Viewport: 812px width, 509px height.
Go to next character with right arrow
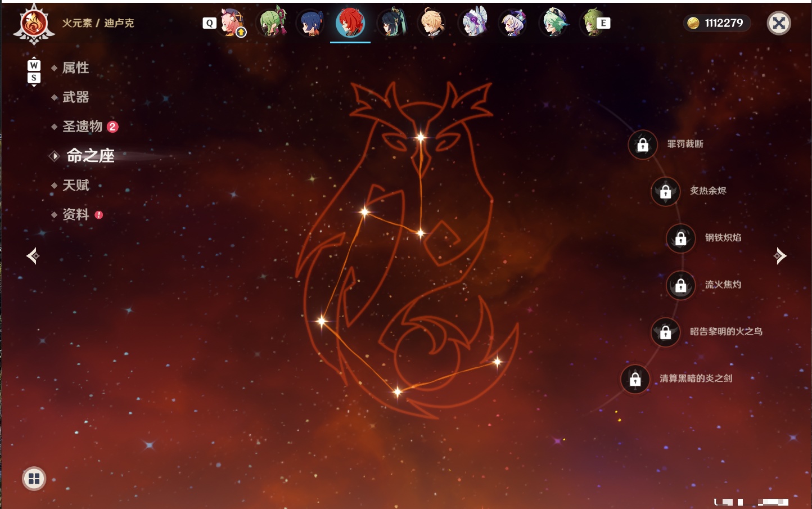(779, 256)
